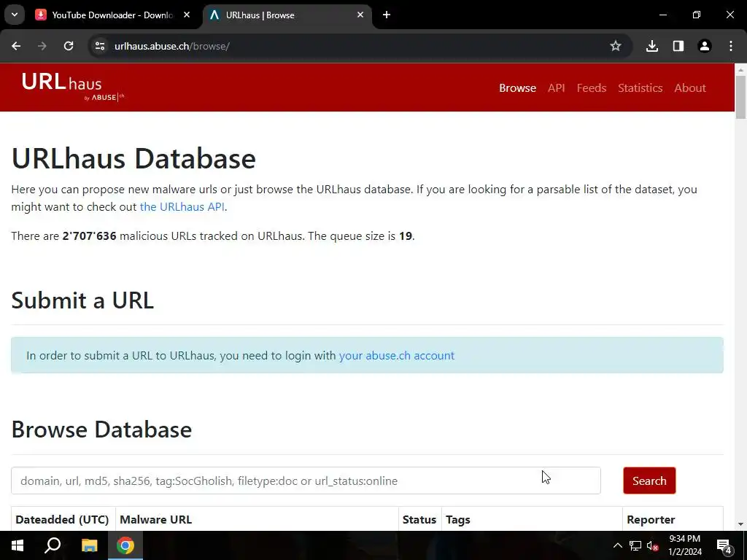This screenshot has width=747, height=560.
Task: Open the Feeds navigation item
Action: click(x=591, y=88)
